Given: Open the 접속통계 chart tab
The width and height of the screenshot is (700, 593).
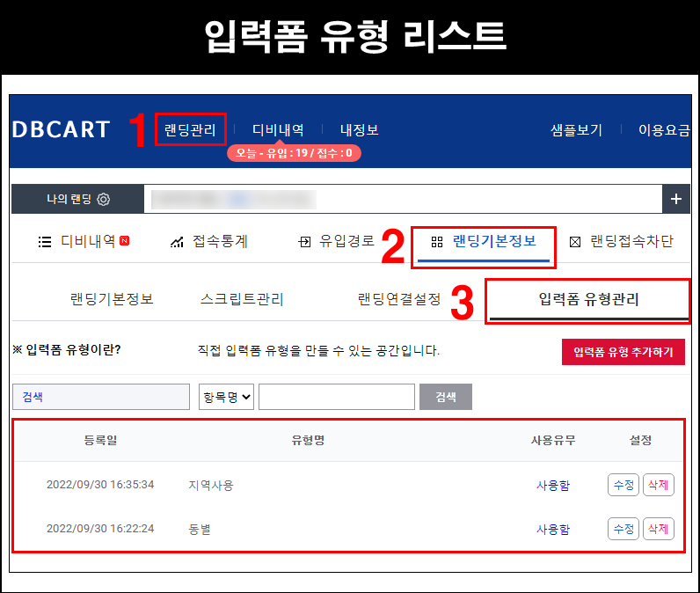Looking at the screenshot, I should 209,241.
